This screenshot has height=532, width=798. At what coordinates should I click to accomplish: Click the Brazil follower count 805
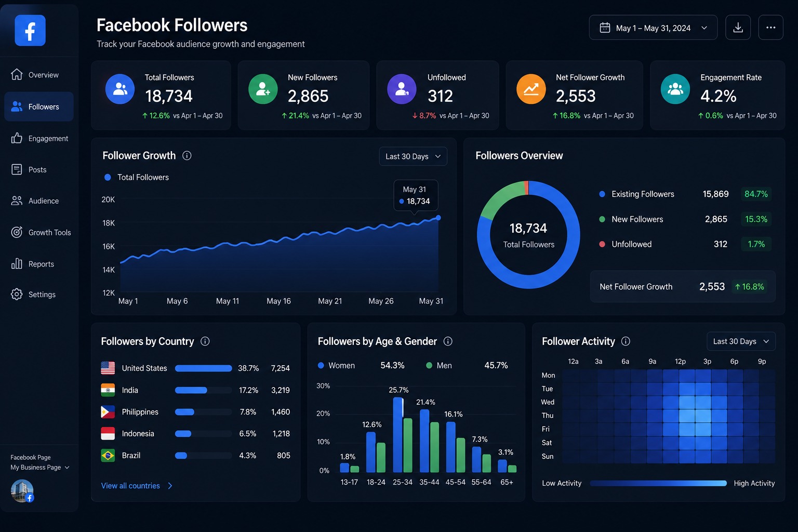coord(284,455)
